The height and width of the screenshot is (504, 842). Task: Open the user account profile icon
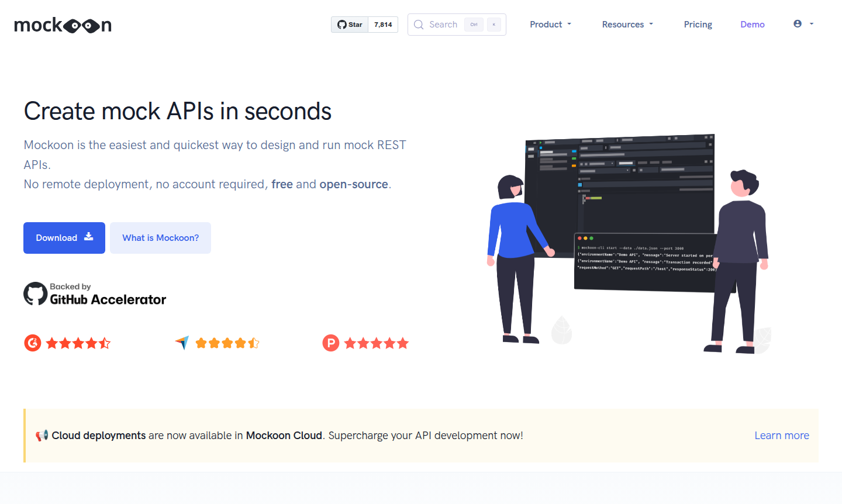(797, 23)
